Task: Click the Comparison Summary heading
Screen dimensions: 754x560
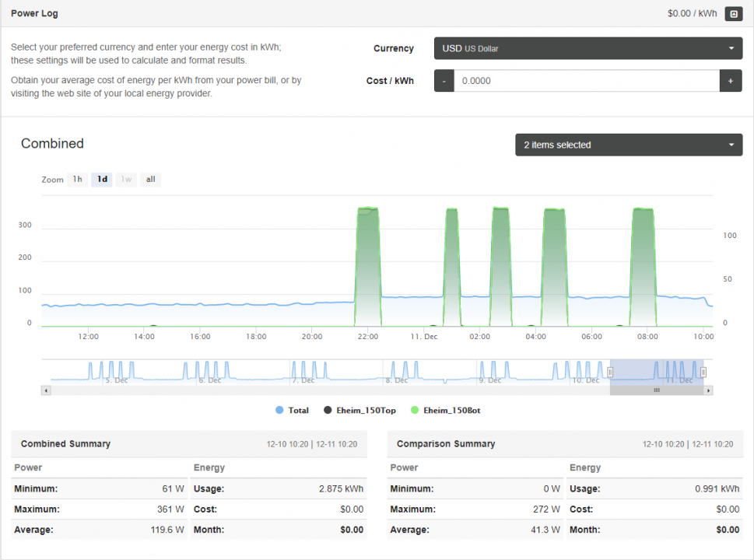Action: (446, 443)
